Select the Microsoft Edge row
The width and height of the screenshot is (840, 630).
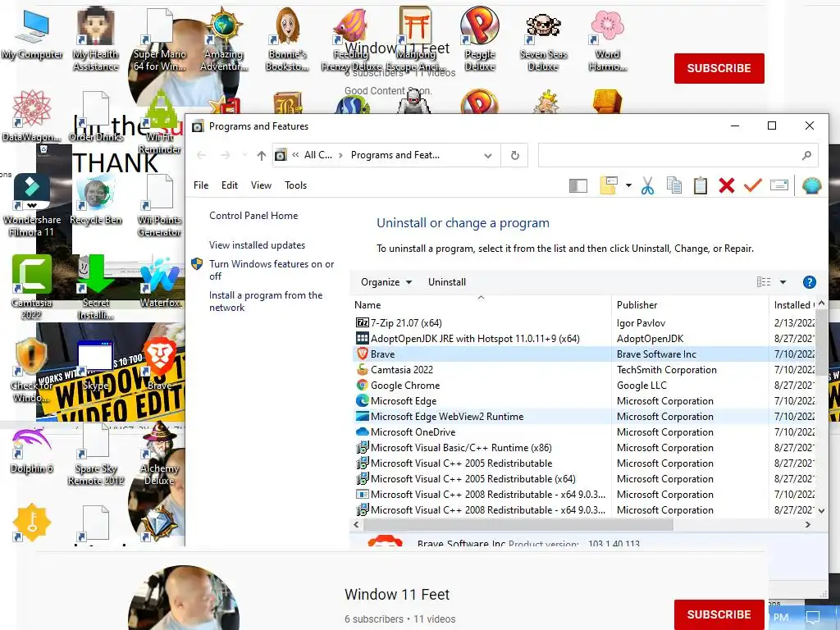(584, 400)
